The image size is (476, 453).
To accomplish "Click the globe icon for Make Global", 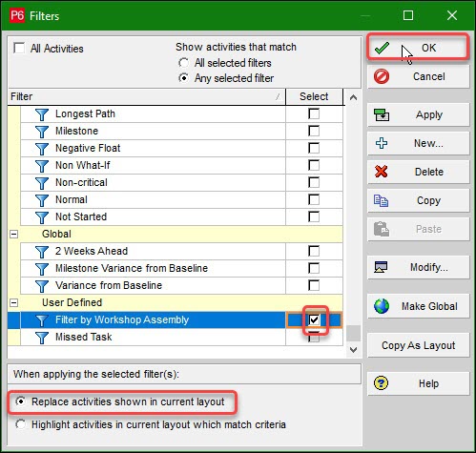I will click(x=382, y=306).
